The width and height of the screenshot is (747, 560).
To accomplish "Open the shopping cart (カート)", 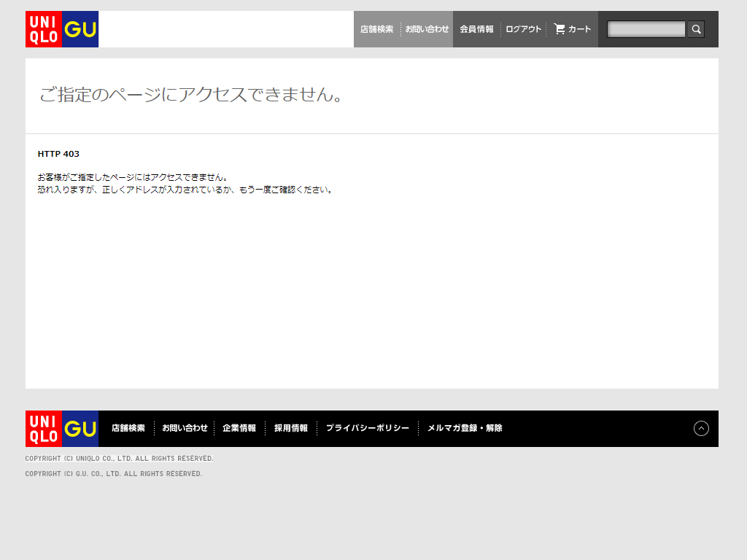I will [573, 29].
